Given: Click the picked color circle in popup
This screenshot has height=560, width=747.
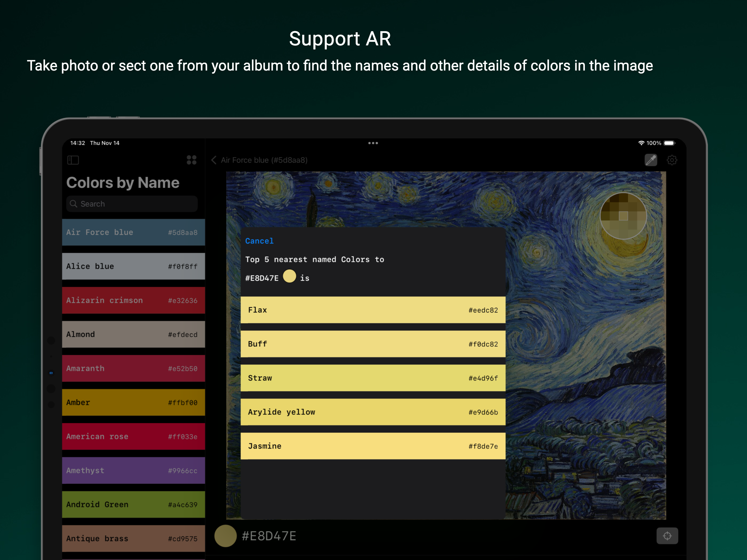Looking at the screenshot, I should pyautogui.click(x=289, y=276).
